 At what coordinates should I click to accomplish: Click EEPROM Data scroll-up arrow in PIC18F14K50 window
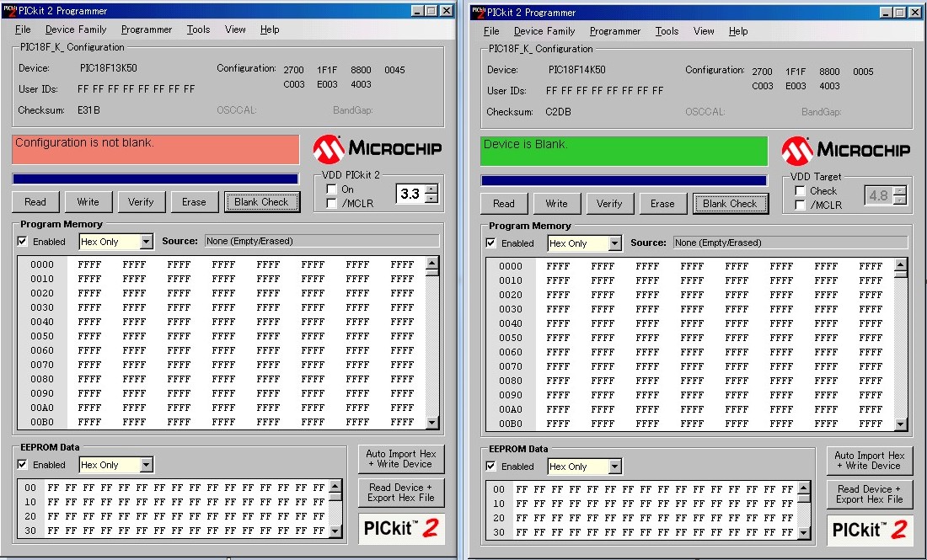point(803,488)
